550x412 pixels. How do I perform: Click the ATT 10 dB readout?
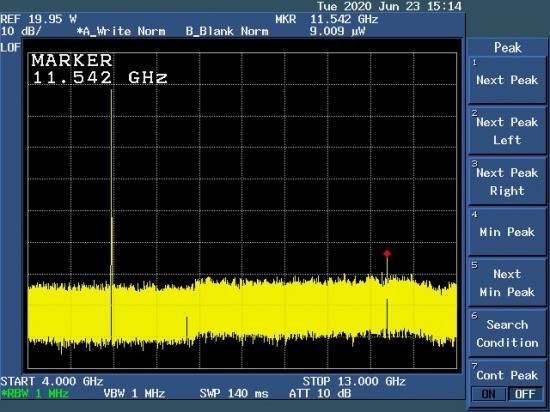320,393
